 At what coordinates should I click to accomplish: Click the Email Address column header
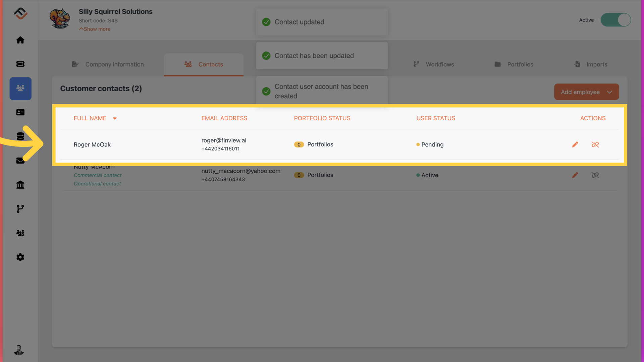pyautogui.click(x=224, y=118)
